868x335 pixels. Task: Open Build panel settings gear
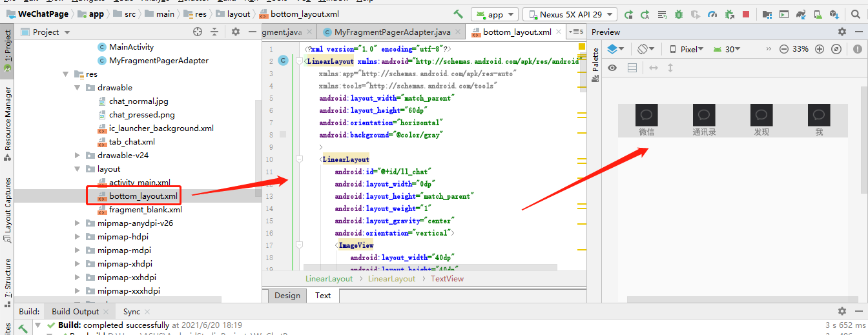[842, 311]
